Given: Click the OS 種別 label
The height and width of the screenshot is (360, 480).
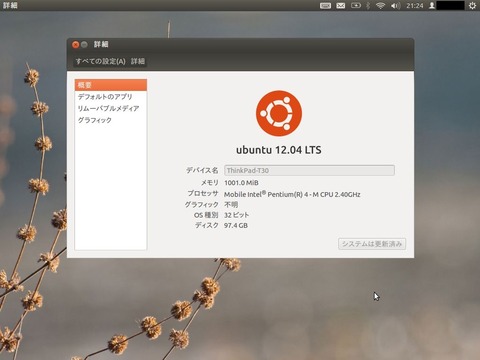Looking at the screenshot, I should click(x=206, y=215).
